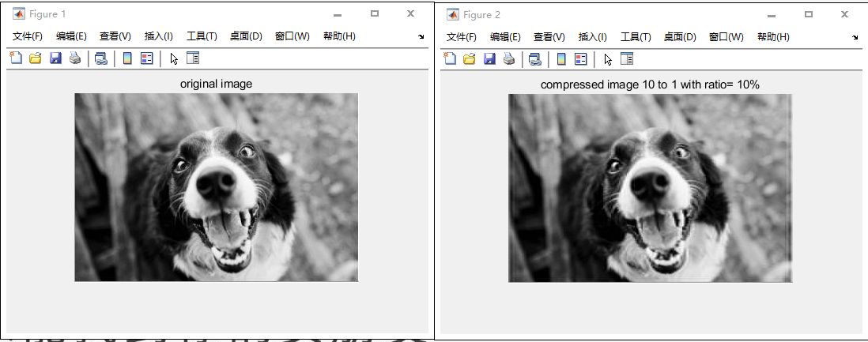868x342 pixels.
Task: Open 帮助(H) menu in Figure 1
Action: tap(339, 36)
